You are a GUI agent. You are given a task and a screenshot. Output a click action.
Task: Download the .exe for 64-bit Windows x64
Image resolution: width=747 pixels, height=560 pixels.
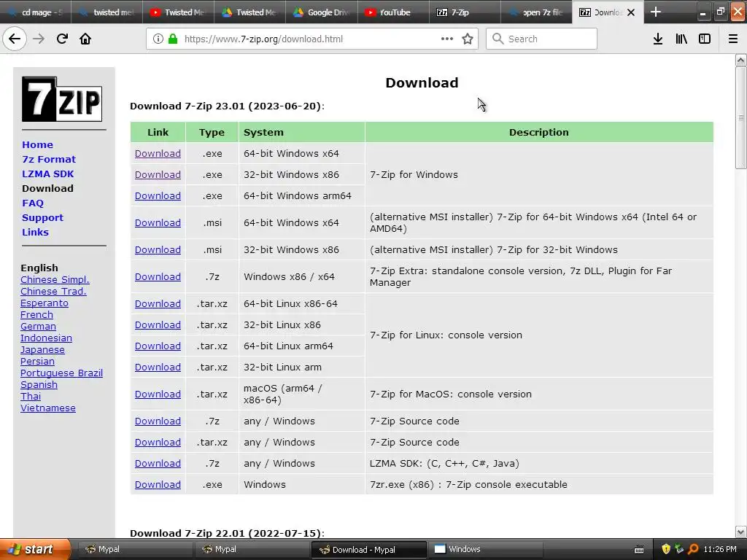pos(158,154)
